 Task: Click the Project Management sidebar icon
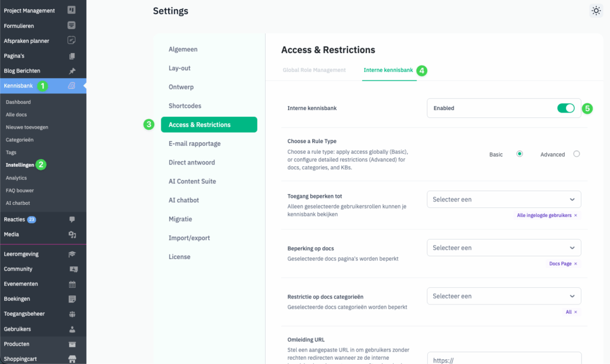[71, 10]
